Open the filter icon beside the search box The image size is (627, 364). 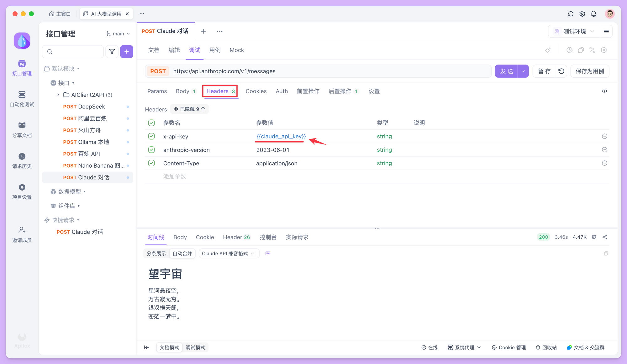coord(112,51)
